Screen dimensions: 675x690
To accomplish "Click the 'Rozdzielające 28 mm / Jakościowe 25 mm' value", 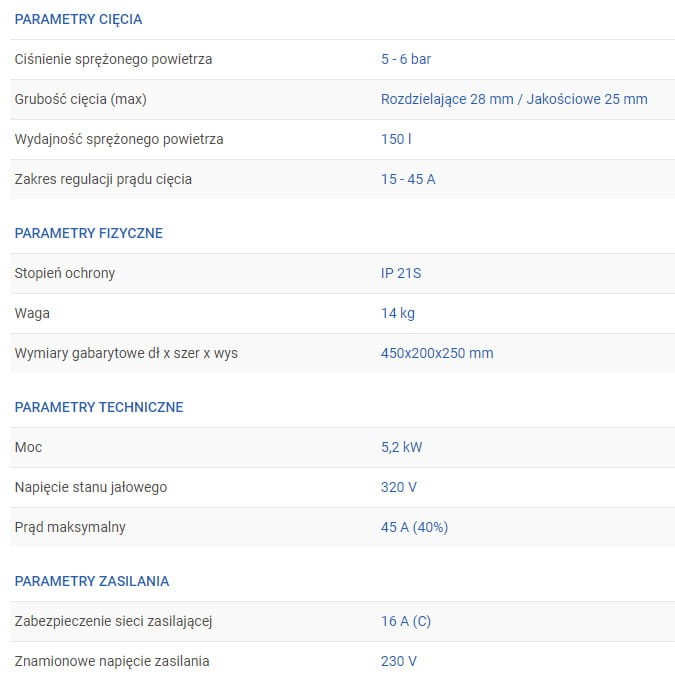I will click(514, 99).
